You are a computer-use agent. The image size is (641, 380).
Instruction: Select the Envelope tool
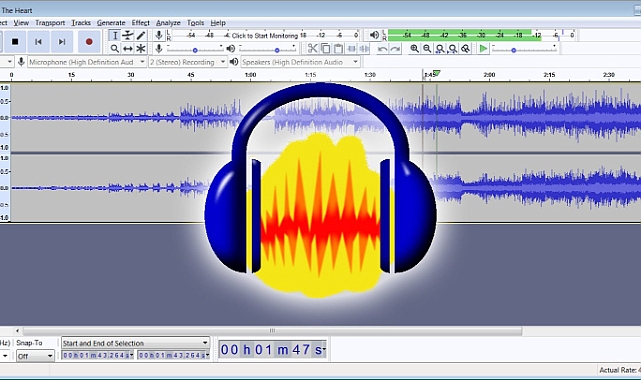pyautogui.click(x=128, y=36)
